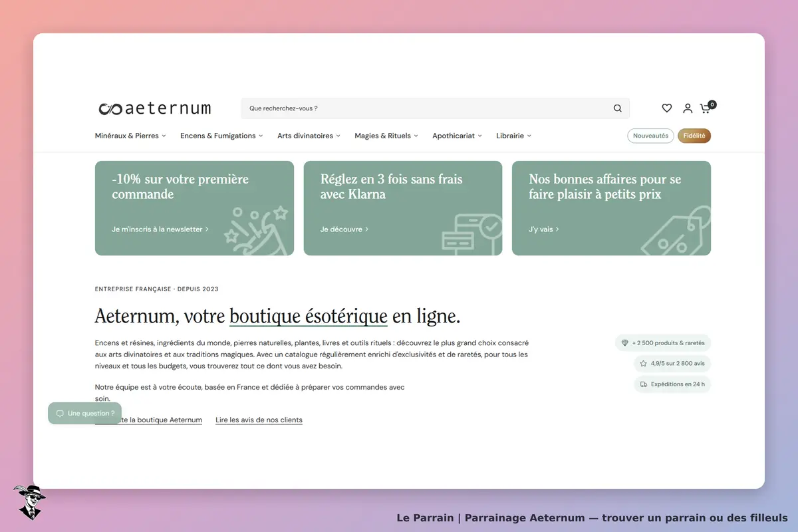Open the Minéraux & Pierres menu label
The height and width of the screenshot is (532, 798).
(x=127, y=136)
